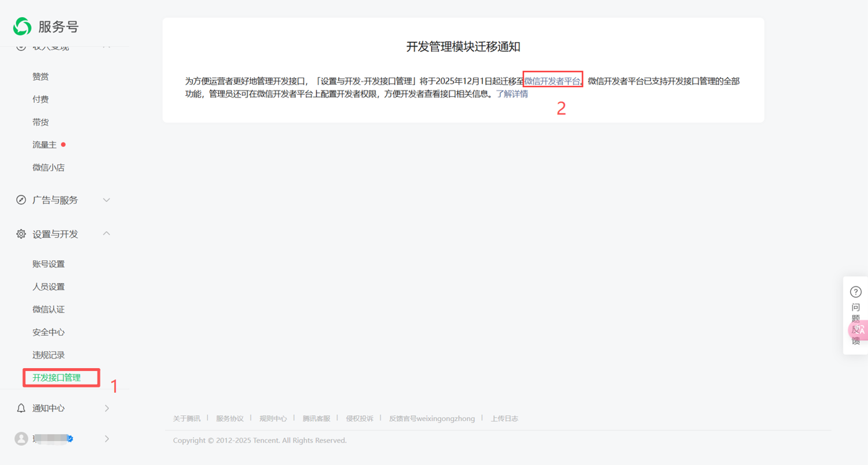This screenshot has height=465, width=868.
Task: Open 微信认证 menu item
Action: click(x=49, y=309)
